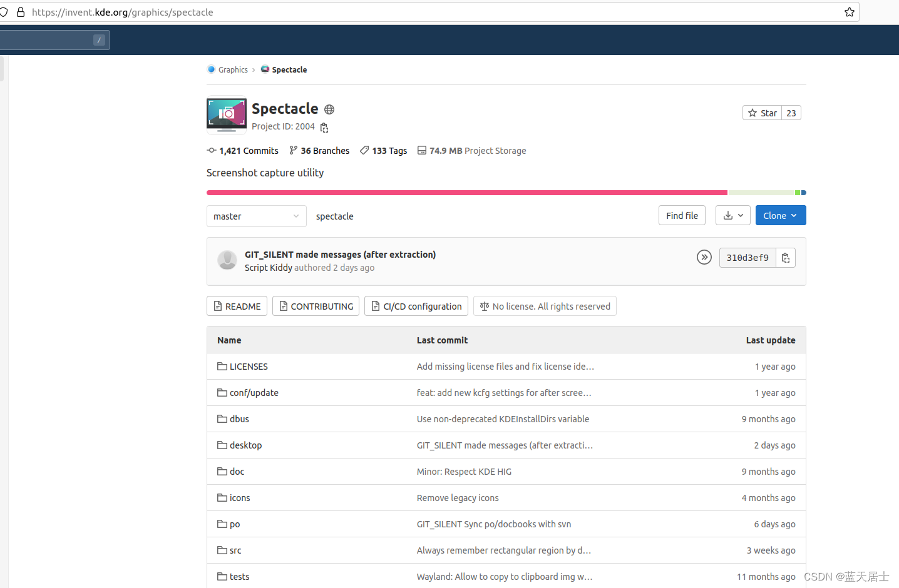Click the '6 days ago' timestamp in po row
The height and width of the screenshot is (588, 899).
(x=774, y=524)
